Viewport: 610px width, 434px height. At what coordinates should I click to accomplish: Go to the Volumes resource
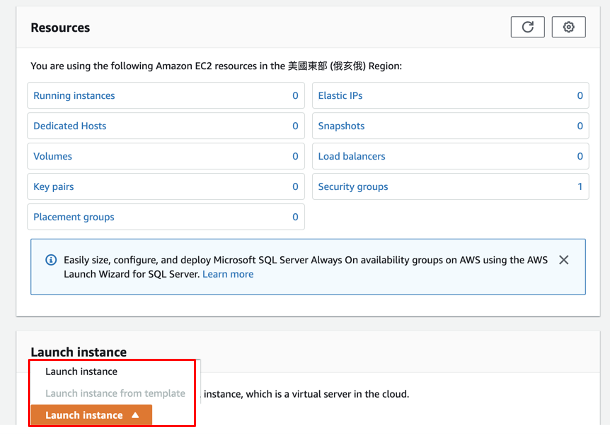pos(53,156)
